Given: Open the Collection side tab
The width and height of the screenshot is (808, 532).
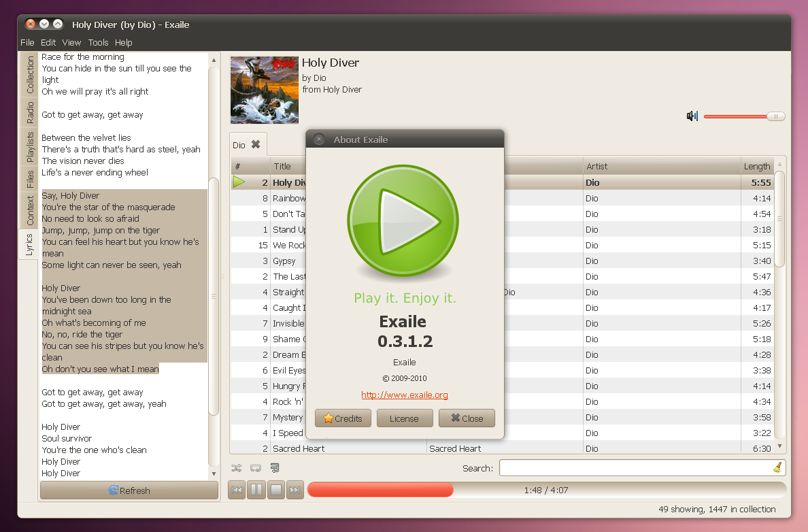Looking at the screenshot, I should 30,75.
